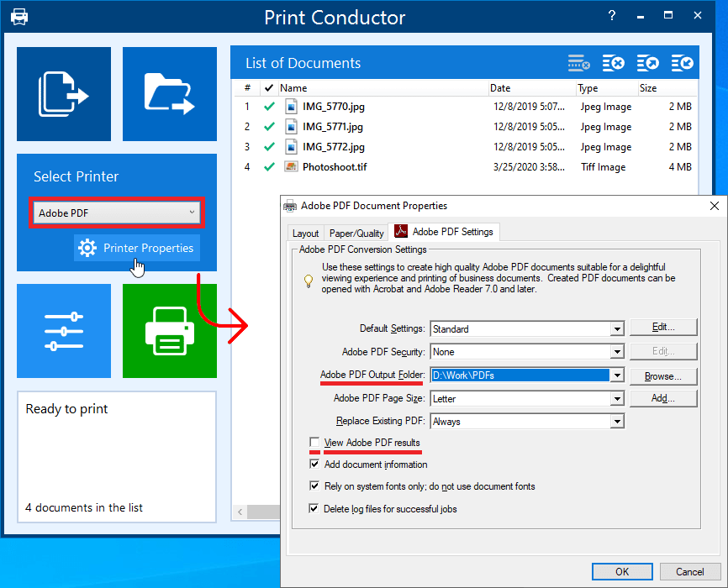Select Photoshoot.tif in the document list

click(x=334, y=167)
